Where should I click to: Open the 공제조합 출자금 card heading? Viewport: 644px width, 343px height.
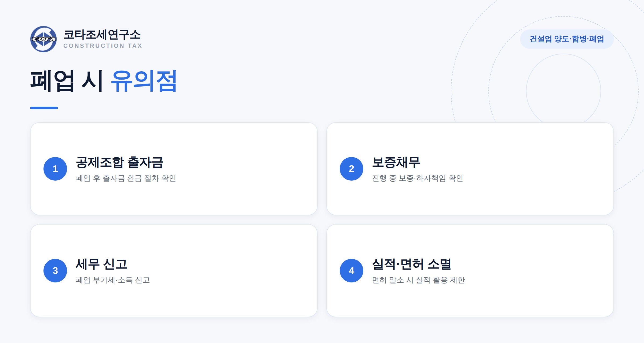(119, 162)
